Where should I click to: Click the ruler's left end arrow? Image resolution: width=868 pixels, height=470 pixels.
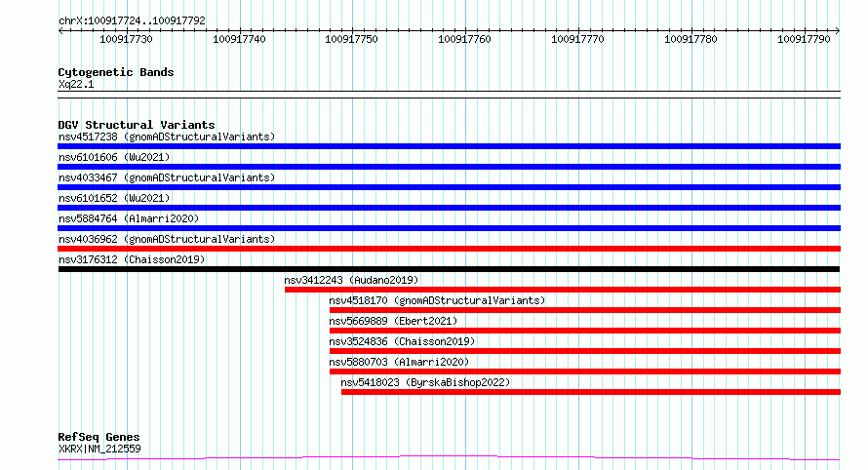tap(60, 31)
